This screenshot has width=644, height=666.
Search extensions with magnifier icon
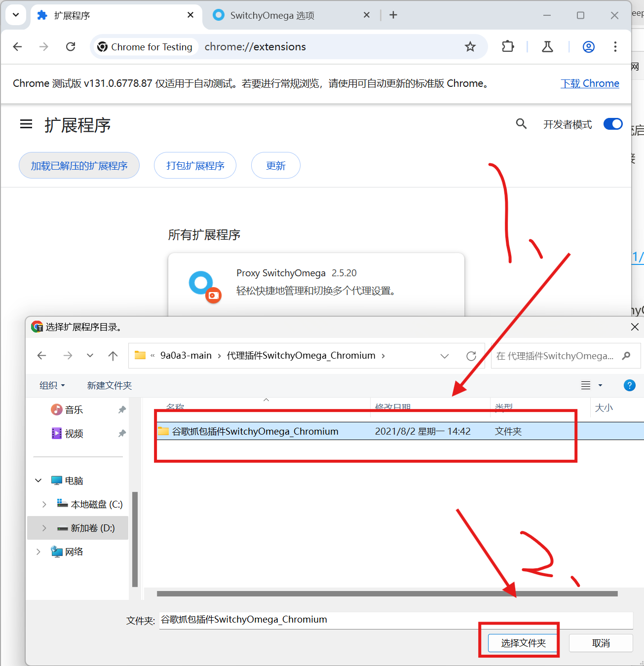pyautogui.click(x=521, y=124)
